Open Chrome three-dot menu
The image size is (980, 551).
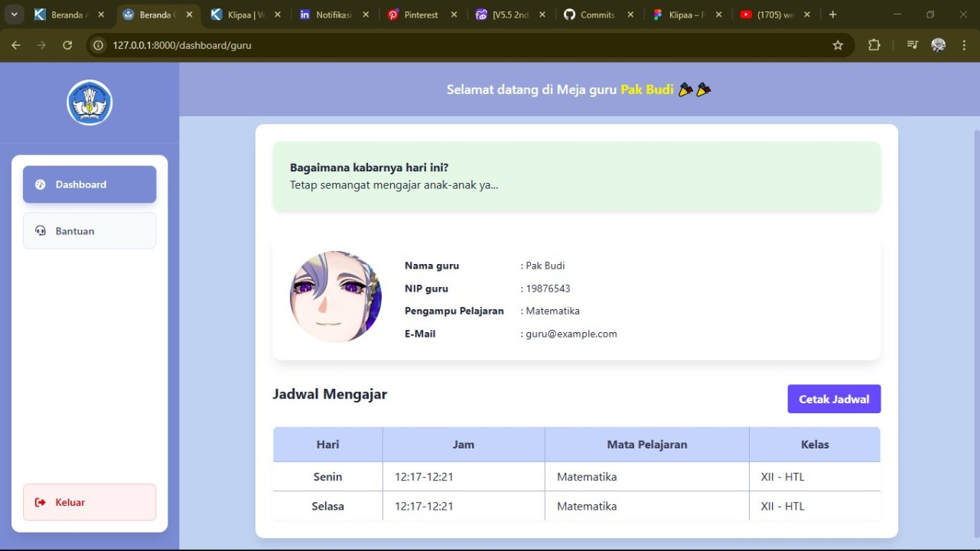pyautogui.click(x=963, y=45)
